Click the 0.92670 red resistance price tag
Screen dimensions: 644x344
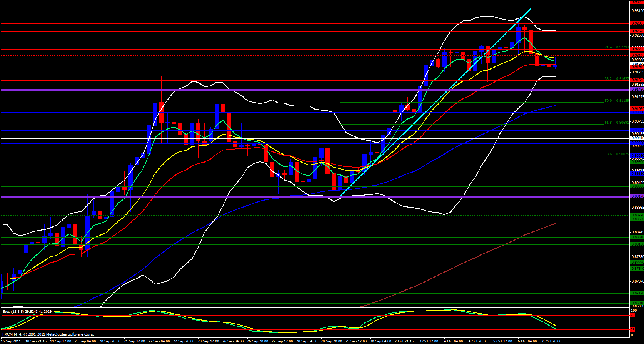(x=637, y=31)
